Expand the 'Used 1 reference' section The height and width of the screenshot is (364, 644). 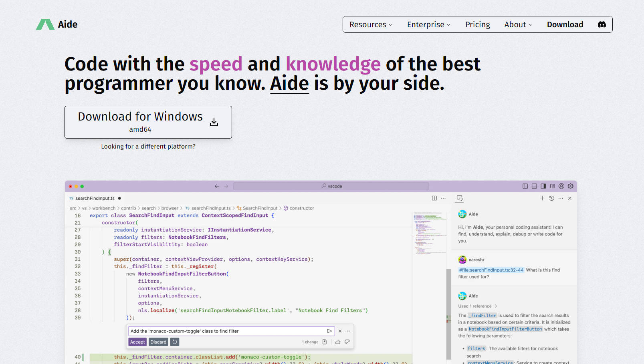477,306
